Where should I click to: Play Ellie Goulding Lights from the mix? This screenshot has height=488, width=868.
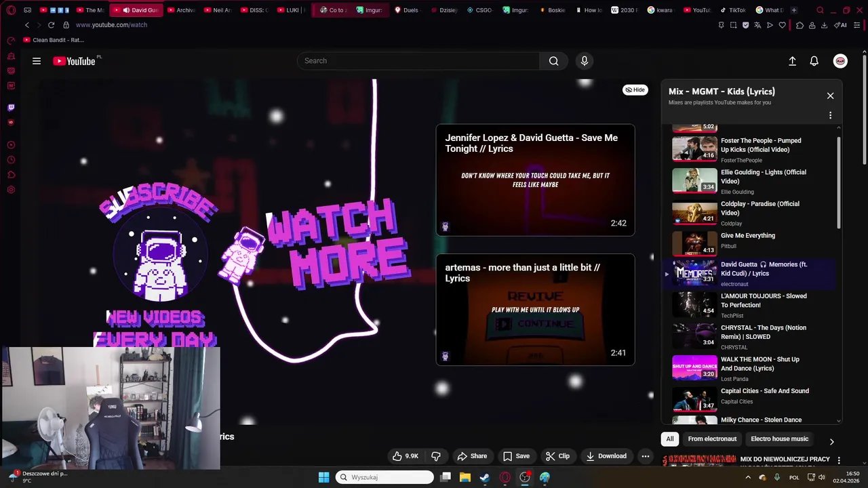tap(751, 181)
